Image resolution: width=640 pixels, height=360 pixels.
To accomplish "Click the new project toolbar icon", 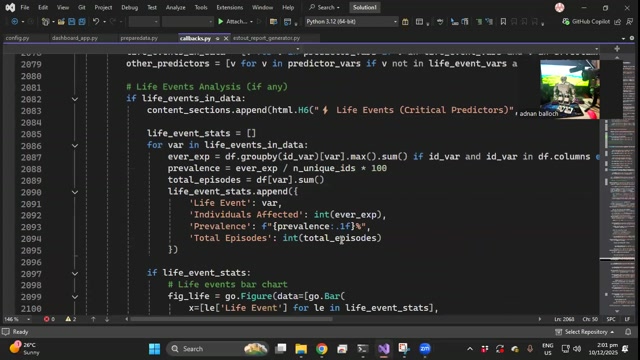I will (45, 22).
